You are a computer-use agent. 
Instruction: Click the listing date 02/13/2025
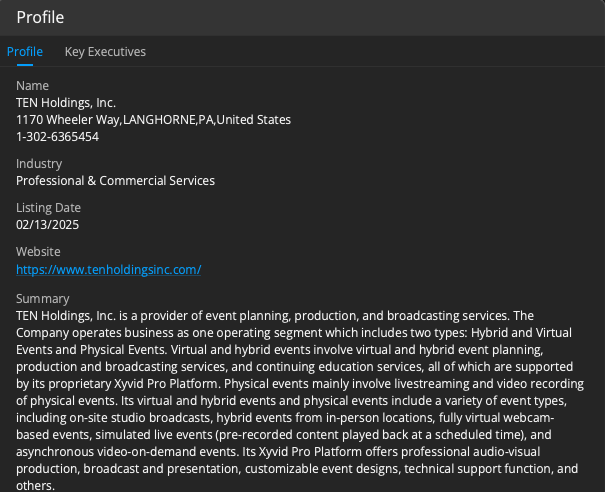[x=47, y=225]
